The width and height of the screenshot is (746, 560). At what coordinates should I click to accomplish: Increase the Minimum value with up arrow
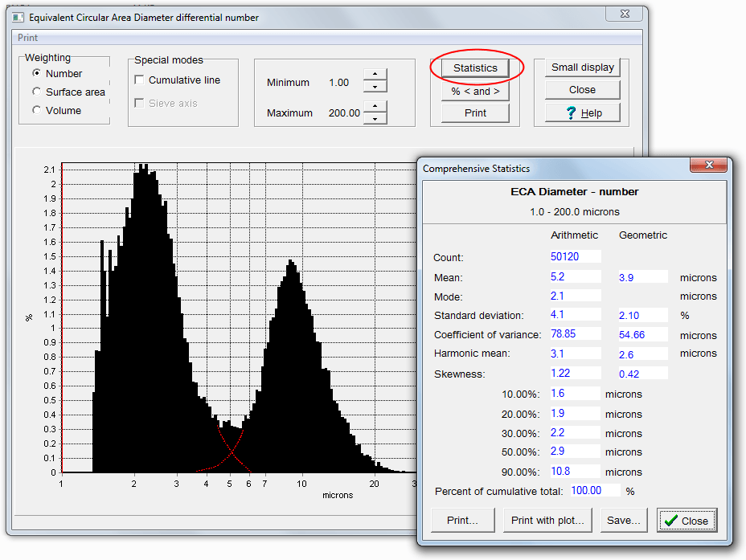point(375,75)
